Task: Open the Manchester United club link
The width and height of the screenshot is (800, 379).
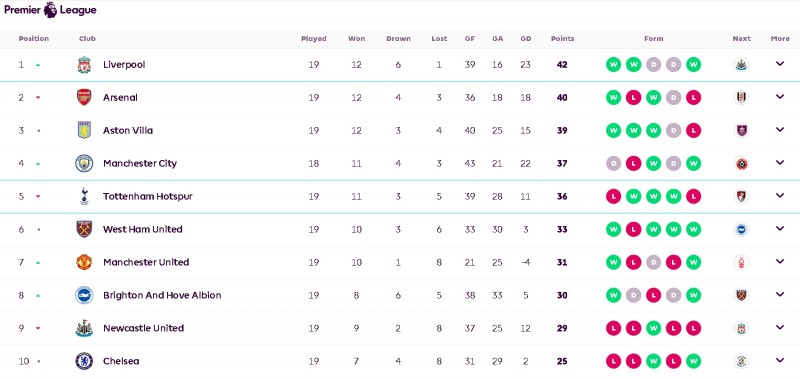Action: coord(146,262)
